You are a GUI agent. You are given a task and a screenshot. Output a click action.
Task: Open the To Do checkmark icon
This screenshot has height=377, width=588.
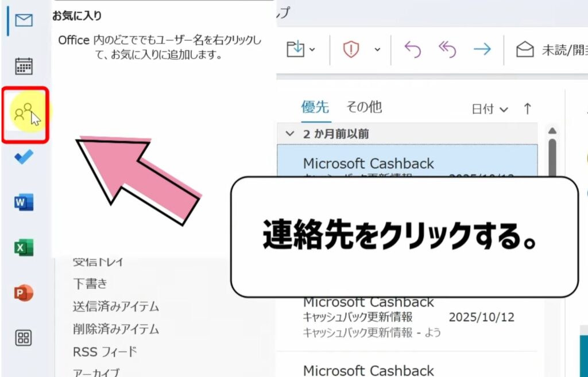(24, 157)
